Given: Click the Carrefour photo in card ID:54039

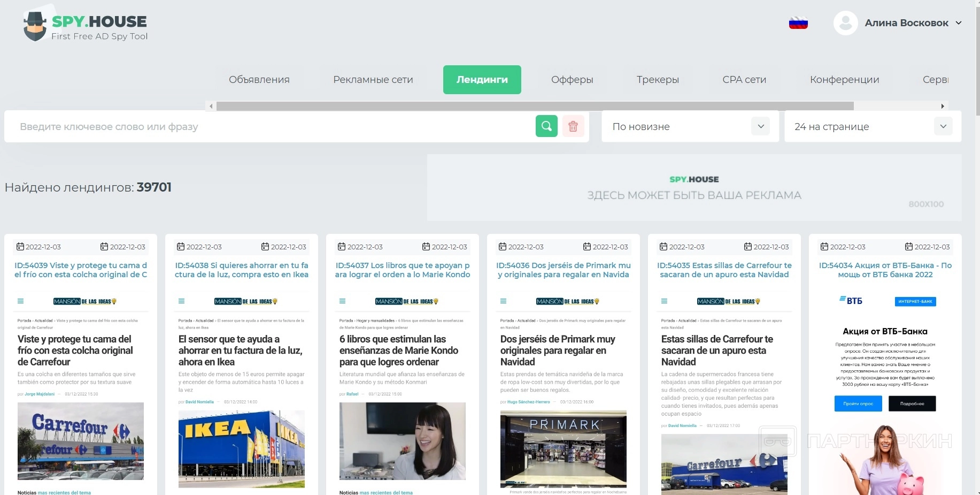Looking at the screenshot, I should tap(81, 441).
